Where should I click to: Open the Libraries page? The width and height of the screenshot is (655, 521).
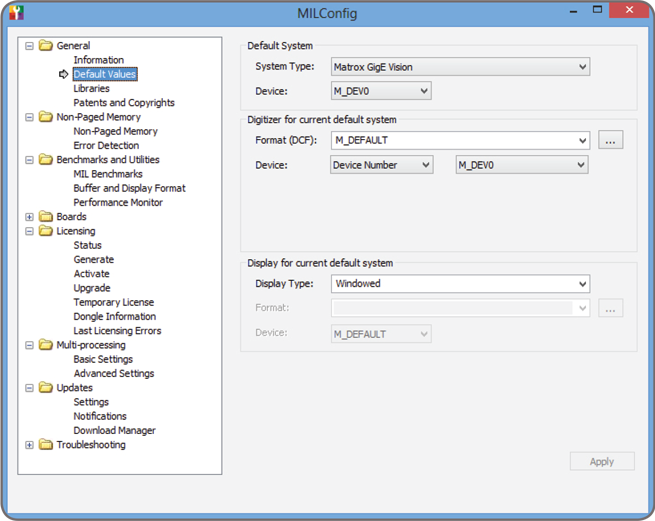(91, 88)
